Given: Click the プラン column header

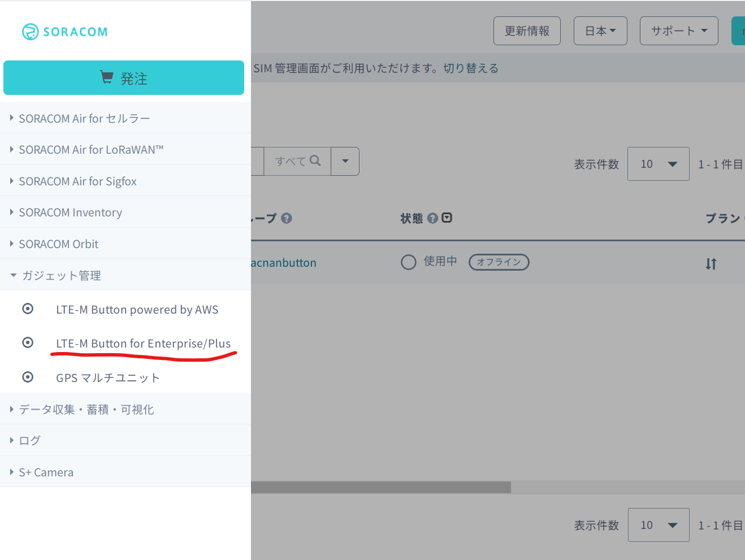Looking at the screenshot, I should (723, 218).
